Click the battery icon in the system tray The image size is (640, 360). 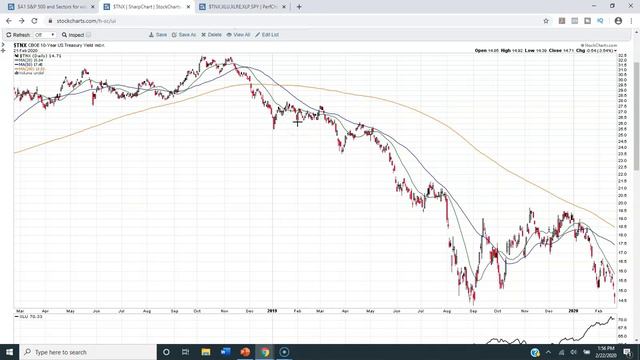click(587, 352)
